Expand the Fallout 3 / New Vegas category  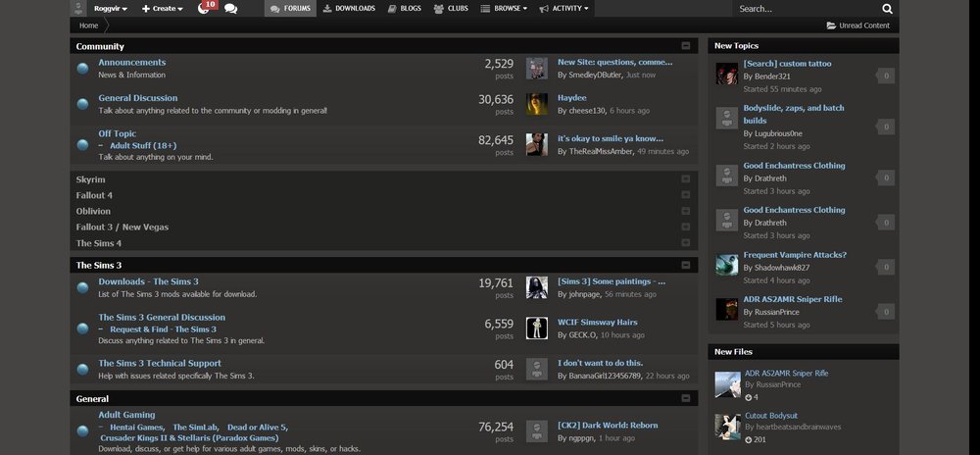coord(686,227)
